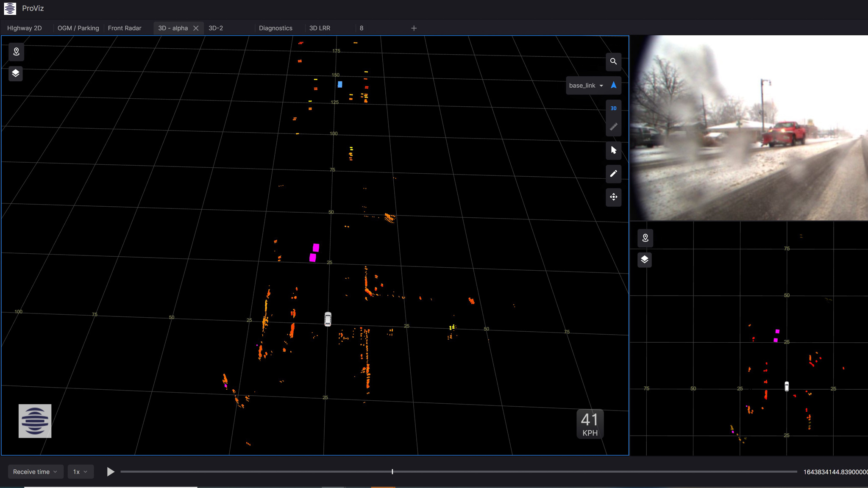Close the 3D - alpha tab

click(196, 28)
